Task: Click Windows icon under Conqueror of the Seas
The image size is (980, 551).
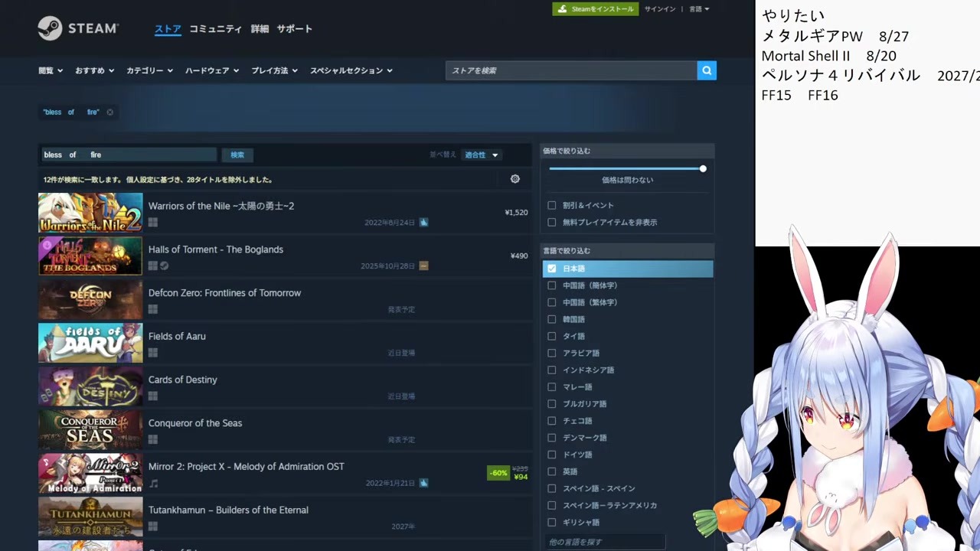Action: [153, 440]
